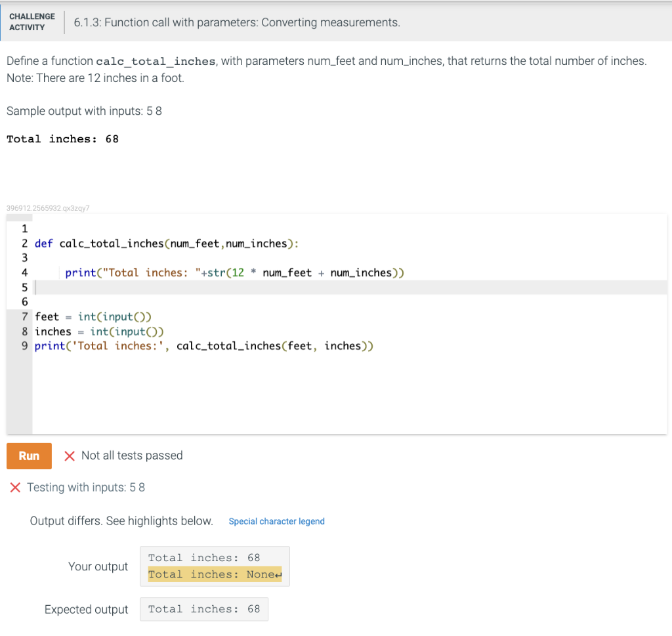Select the Expected output box
The width and height of the screenshot is (672, 636).
[x=203, y=609]
